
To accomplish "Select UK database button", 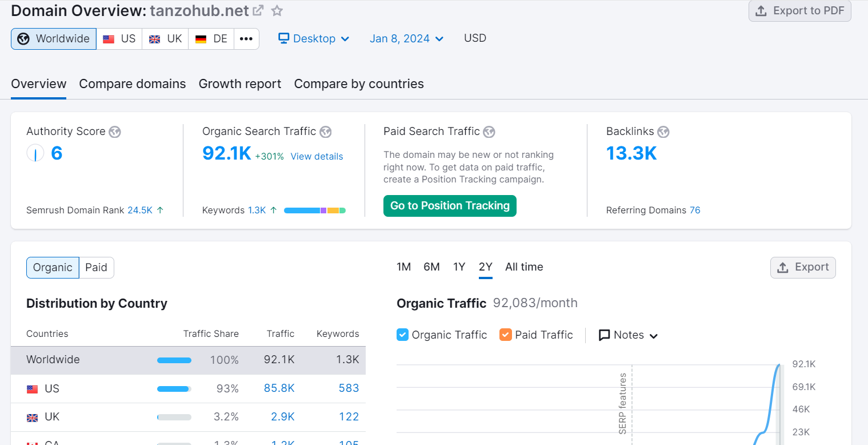I will pyautogui.click(x=165, y=39).
